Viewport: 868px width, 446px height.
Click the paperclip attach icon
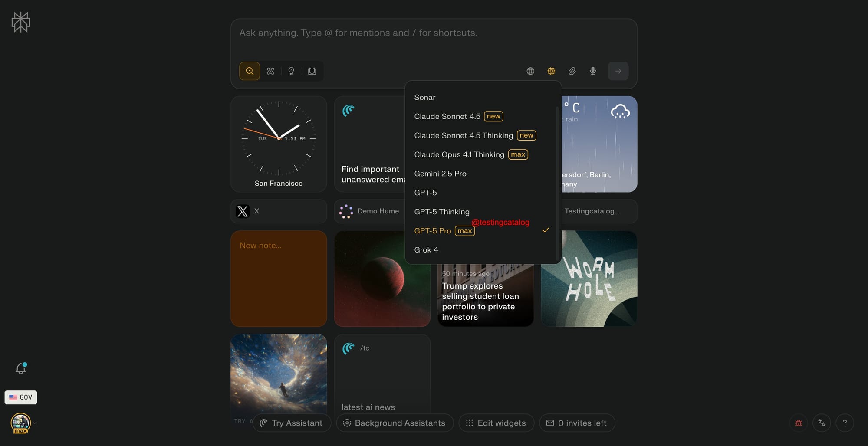point(572,71)
